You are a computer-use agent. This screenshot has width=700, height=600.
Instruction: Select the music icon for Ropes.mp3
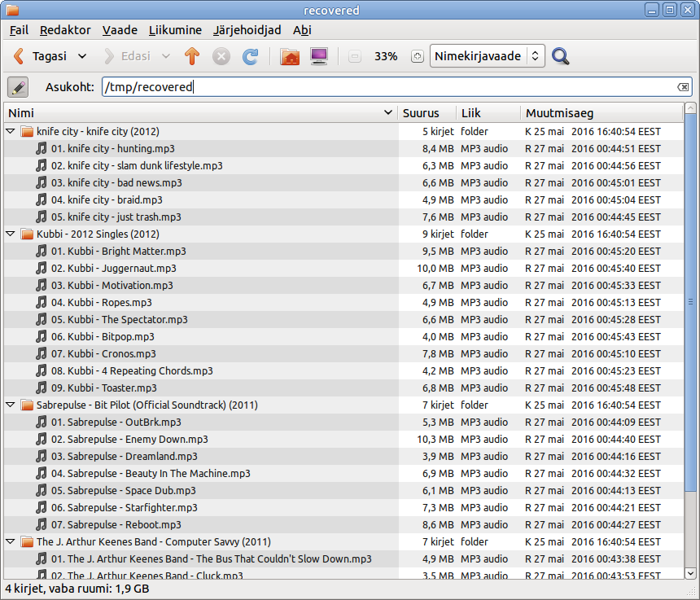[x=41, y=302]
